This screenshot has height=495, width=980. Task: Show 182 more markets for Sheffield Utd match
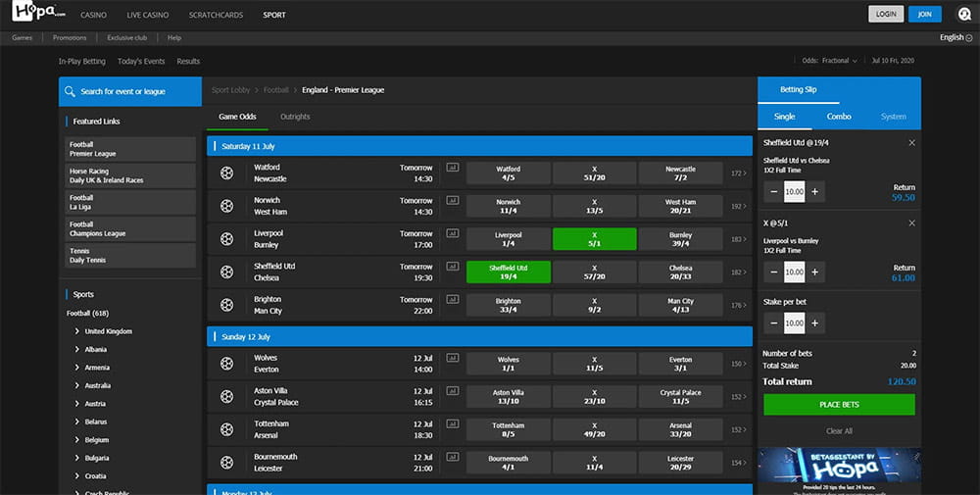click(739, 272)
